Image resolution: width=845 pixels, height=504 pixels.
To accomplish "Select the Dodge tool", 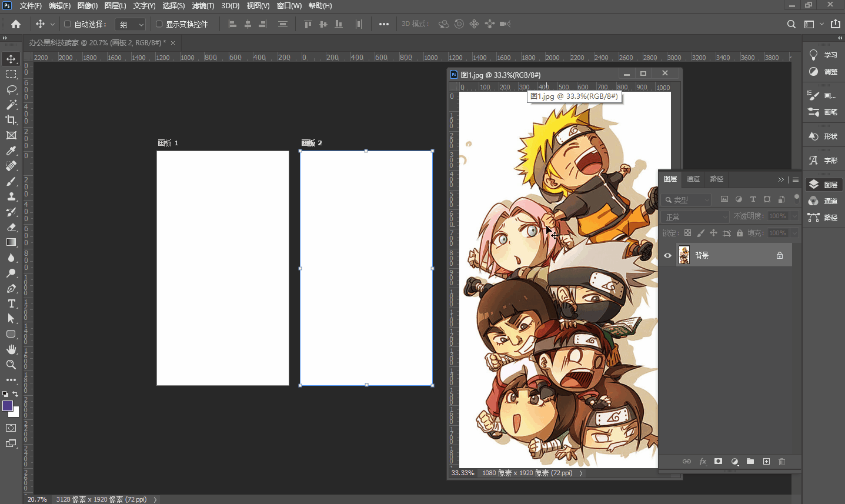I will coord(11,273).
